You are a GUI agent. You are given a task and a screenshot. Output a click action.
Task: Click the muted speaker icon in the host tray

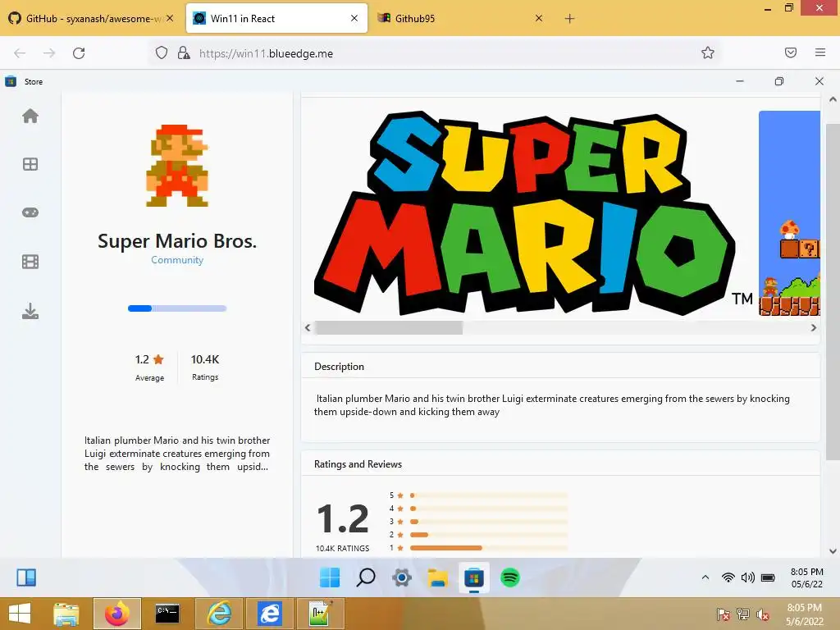pyautogui.click(x=763, y=614)
